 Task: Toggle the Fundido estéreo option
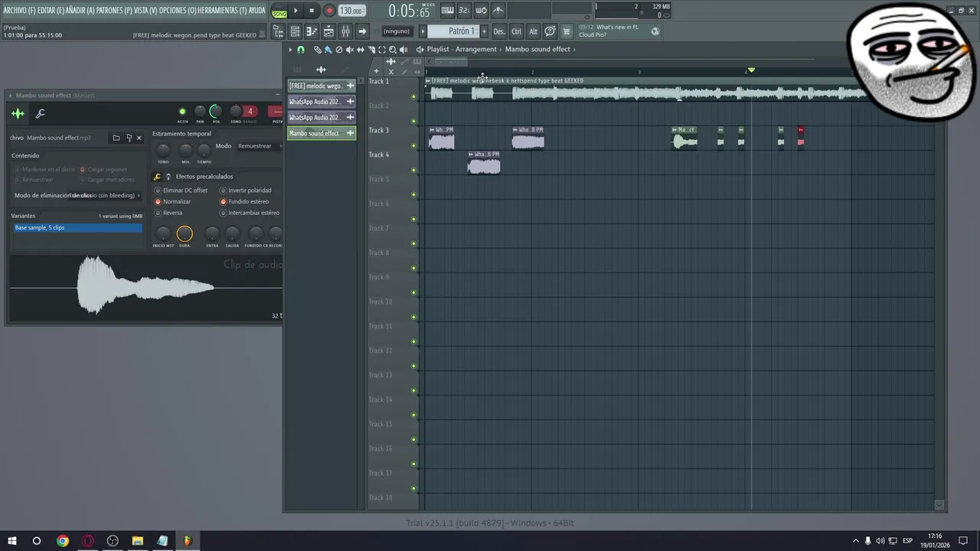pyautogui.click(x=244, y=202)
